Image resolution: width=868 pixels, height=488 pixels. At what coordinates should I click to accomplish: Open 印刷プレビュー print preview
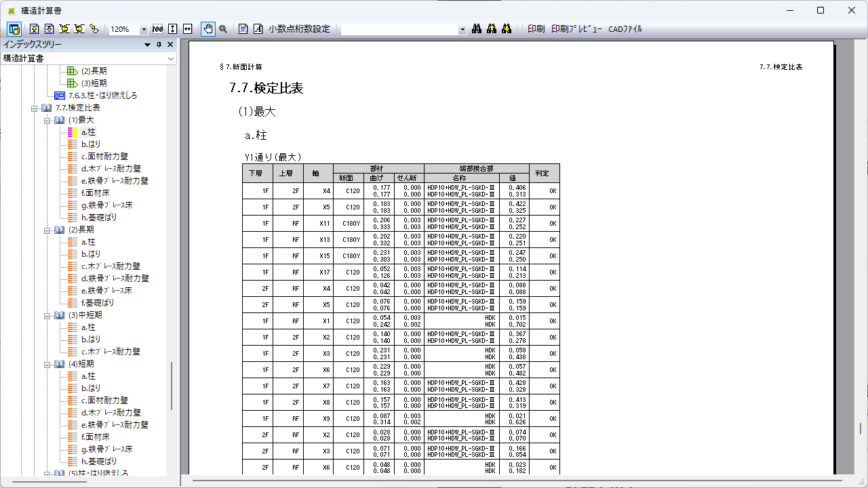[576, 29]
